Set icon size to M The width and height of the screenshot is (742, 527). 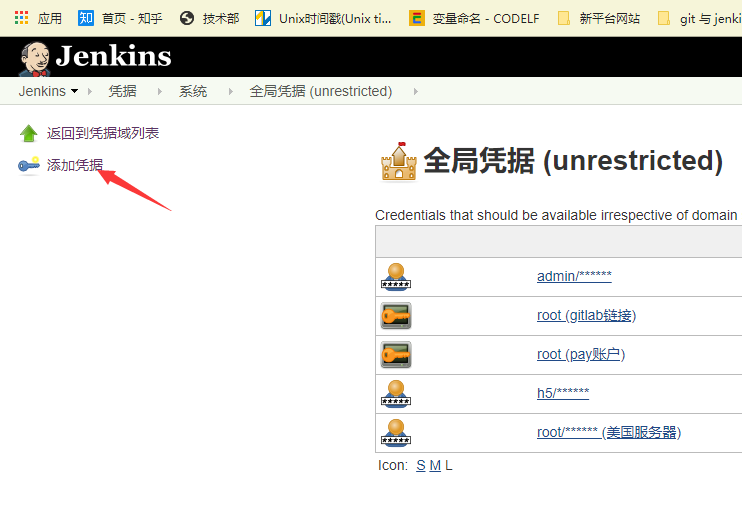pyautogui.click(x=435, y=466)
